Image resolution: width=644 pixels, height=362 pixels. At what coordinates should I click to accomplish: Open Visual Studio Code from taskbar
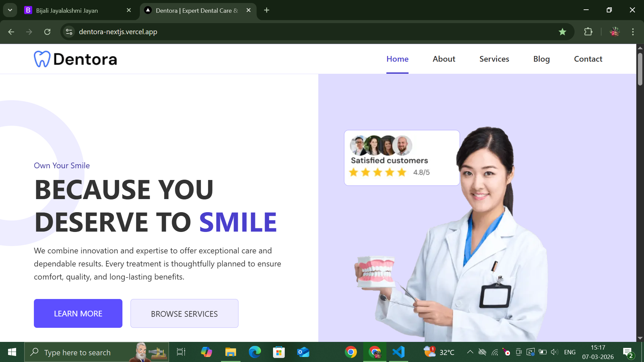pyautogui.click(x=398, y=352)
